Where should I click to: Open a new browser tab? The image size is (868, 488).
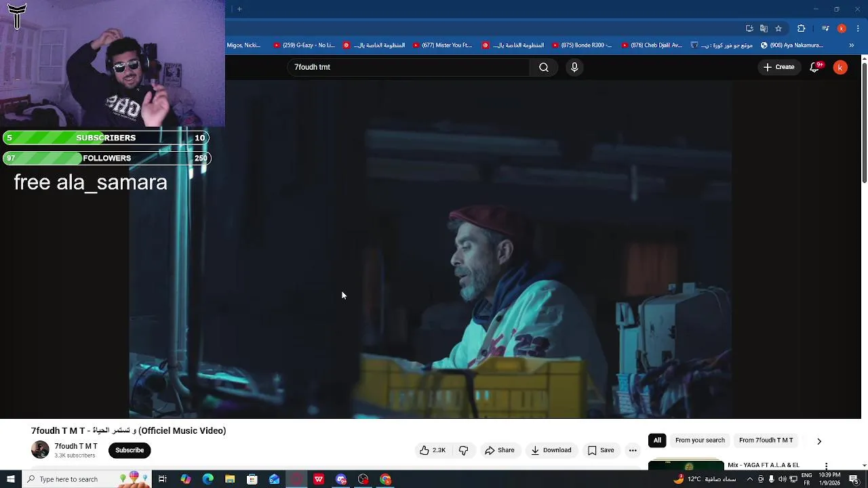[x=239, y=9]
